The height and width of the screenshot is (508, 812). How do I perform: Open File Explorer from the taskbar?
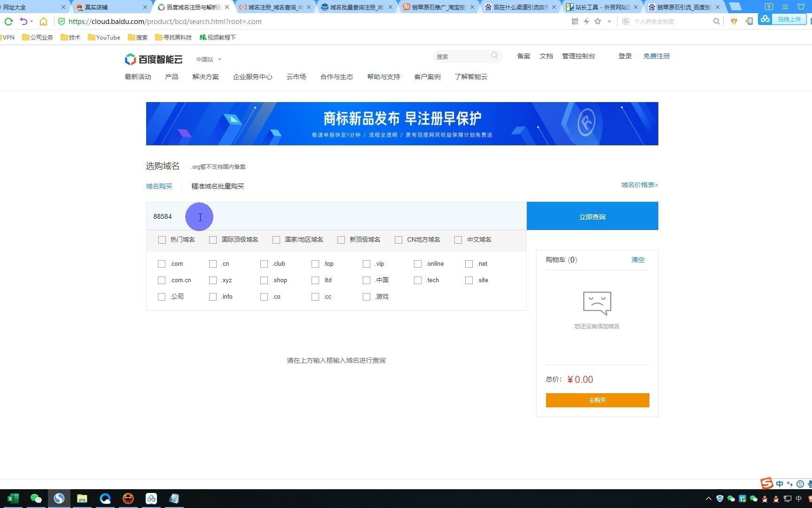[82, 499]
